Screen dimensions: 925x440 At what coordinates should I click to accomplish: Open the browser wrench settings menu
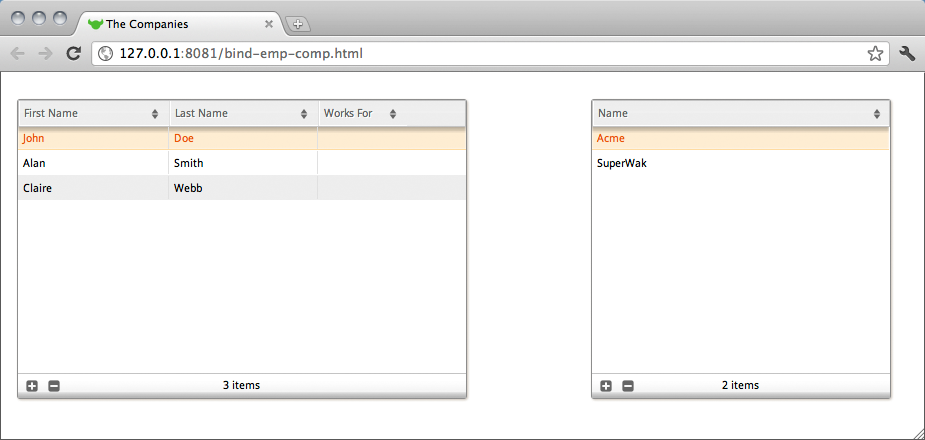907,54
